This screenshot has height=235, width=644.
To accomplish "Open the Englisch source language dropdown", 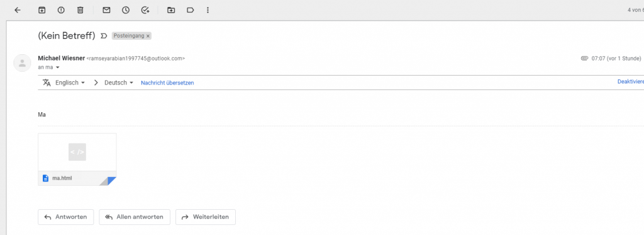I will point(70,83).
